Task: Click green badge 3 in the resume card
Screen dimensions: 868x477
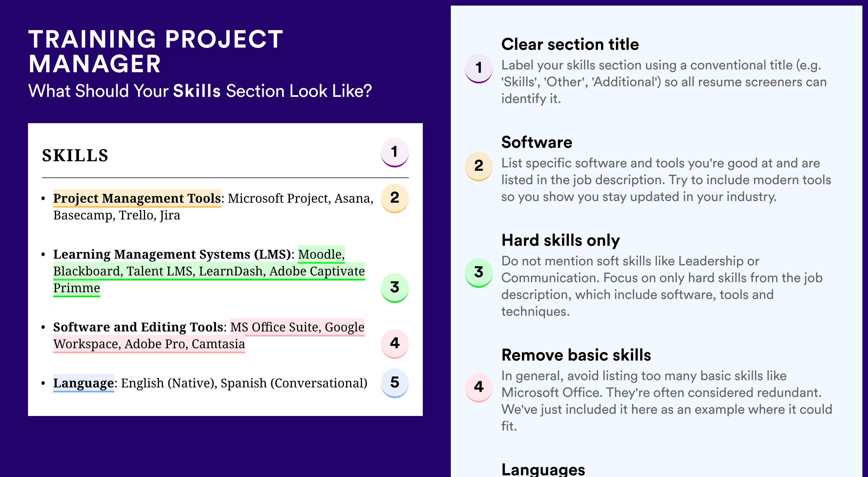Action: pyautogui.click(x=395, y=288)
